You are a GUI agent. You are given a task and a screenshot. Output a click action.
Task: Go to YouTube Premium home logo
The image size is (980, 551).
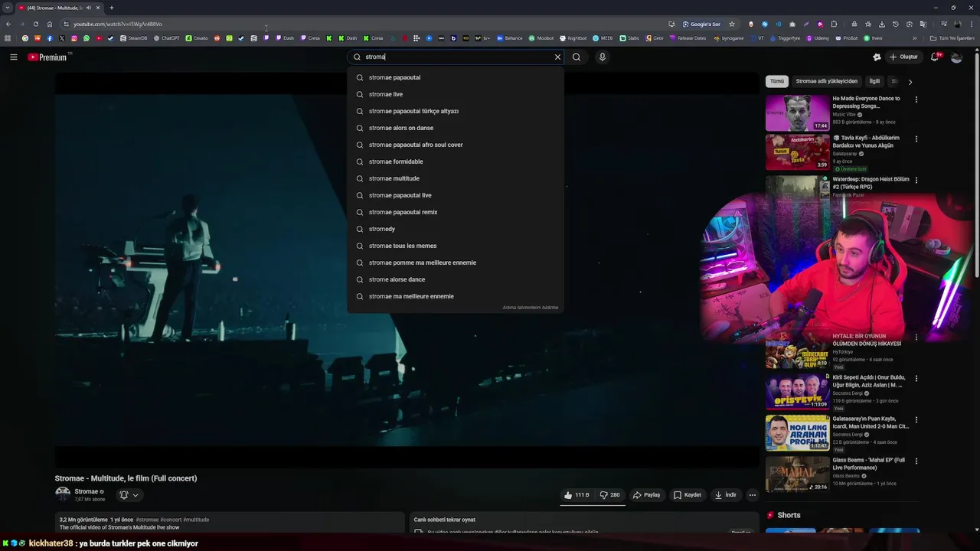(49, 57)
